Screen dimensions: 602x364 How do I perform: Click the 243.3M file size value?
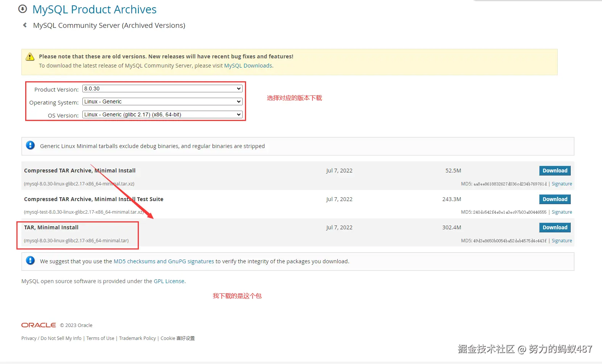click(x=452, y=199)
